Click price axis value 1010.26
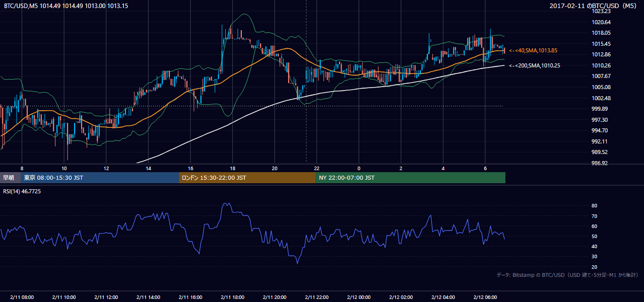The image size is (644, 302). [602, 65]
